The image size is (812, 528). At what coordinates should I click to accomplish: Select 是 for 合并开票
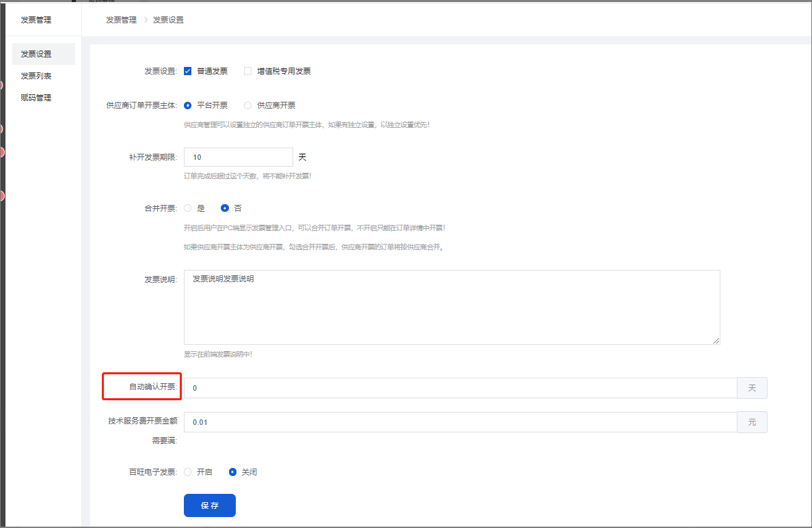click(188, 208)
